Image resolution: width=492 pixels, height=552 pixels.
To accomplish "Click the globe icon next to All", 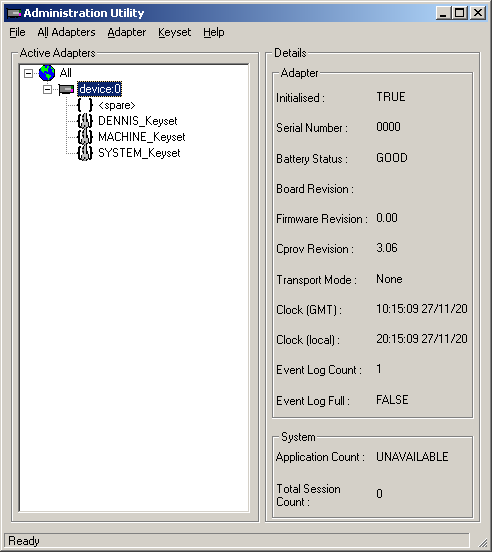I will click(x=47, y=73).
